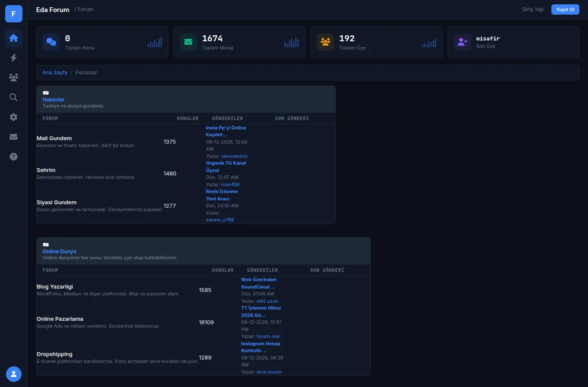Open the settings gear sidebar icon

(x=13, y=117)
